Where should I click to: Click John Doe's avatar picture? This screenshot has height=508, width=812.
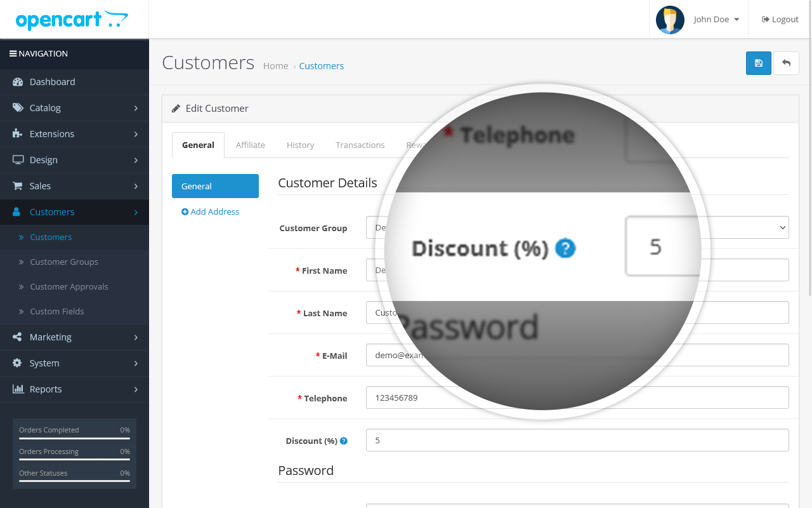[670, 20]
